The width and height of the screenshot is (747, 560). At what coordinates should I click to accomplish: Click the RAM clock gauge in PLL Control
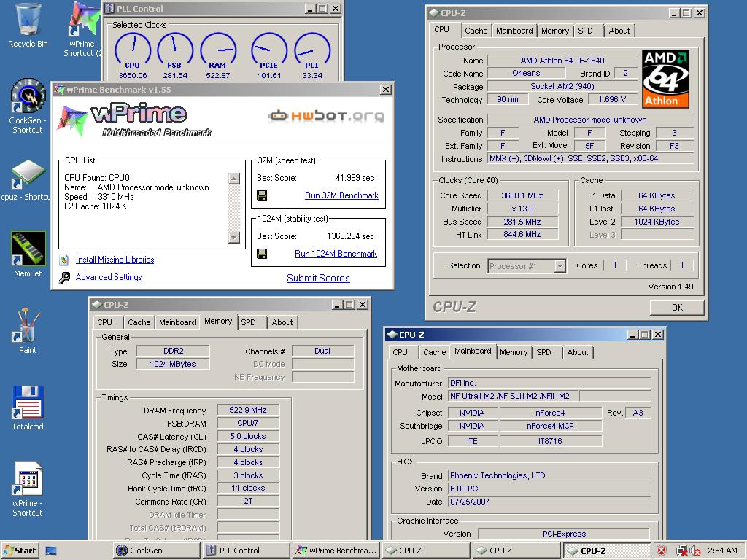tap(217, 51)
